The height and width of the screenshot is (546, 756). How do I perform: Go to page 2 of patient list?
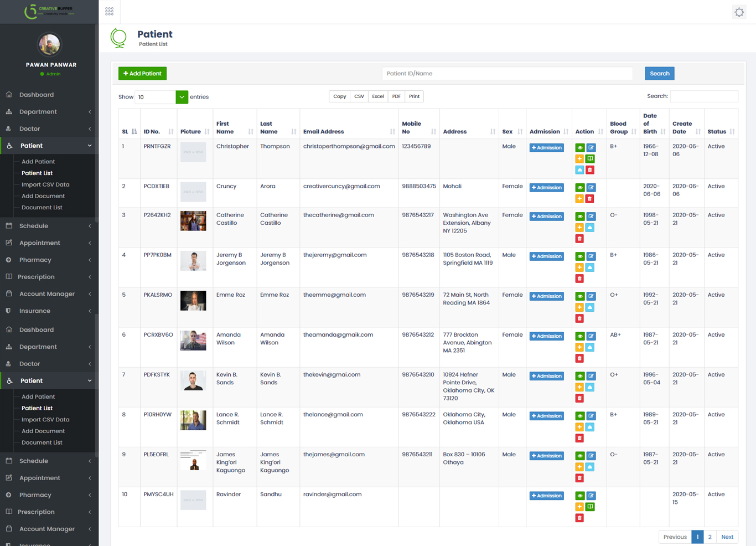click(x=710, y=537)
